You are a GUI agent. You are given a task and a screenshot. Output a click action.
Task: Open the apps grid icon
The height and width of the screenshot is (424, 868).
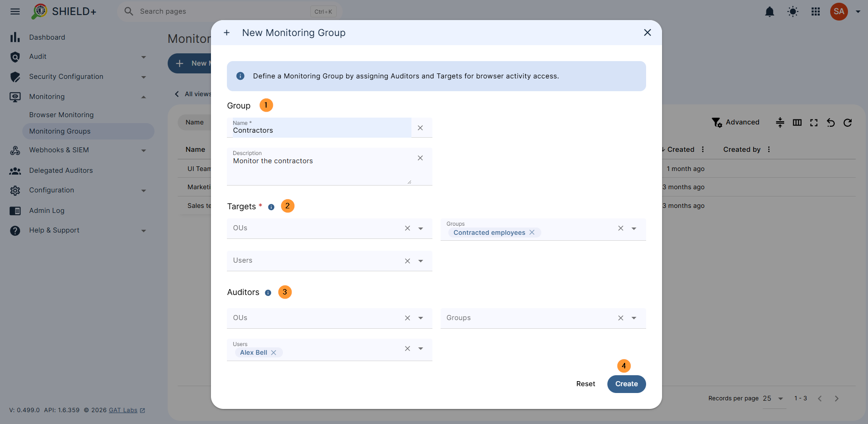pos(816,11)
